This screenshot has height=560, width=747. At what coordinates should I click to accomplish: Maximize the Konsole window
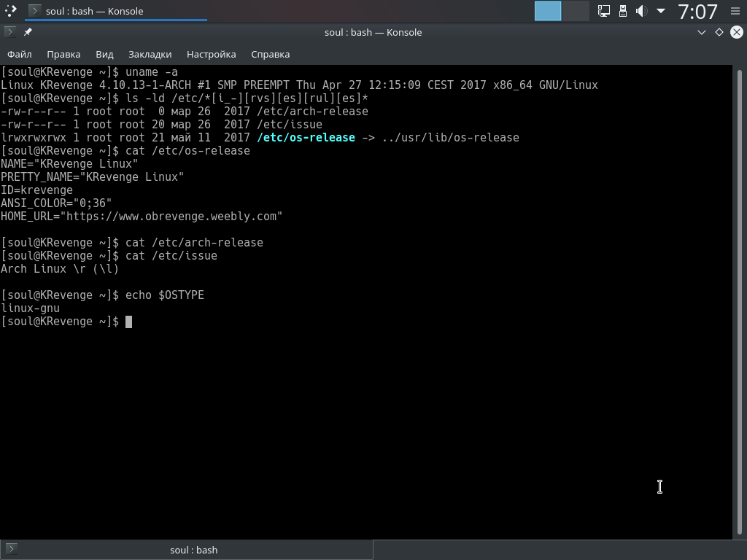[719, 32]
